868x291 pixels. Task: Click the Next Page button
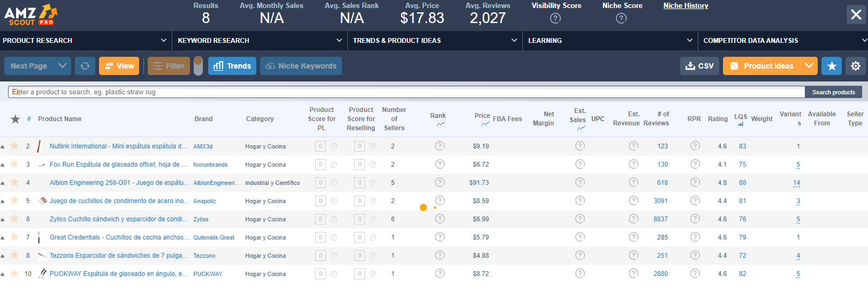tap(29, 66)
